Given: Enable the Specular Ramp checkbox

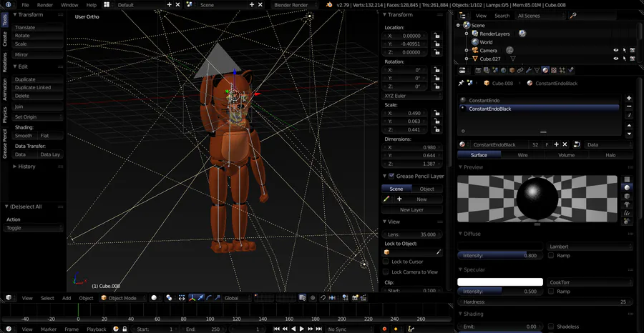Looking at the screenshot, I should pos(551,291).
